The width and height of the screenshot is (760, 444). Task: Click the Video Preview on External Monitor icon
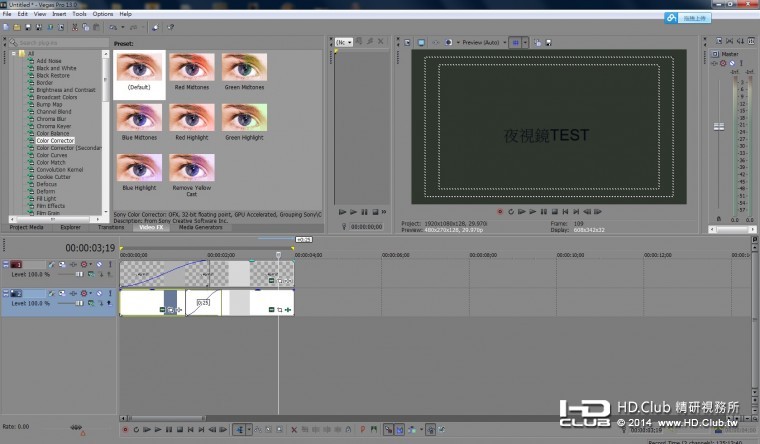click(x=420, y=43)
